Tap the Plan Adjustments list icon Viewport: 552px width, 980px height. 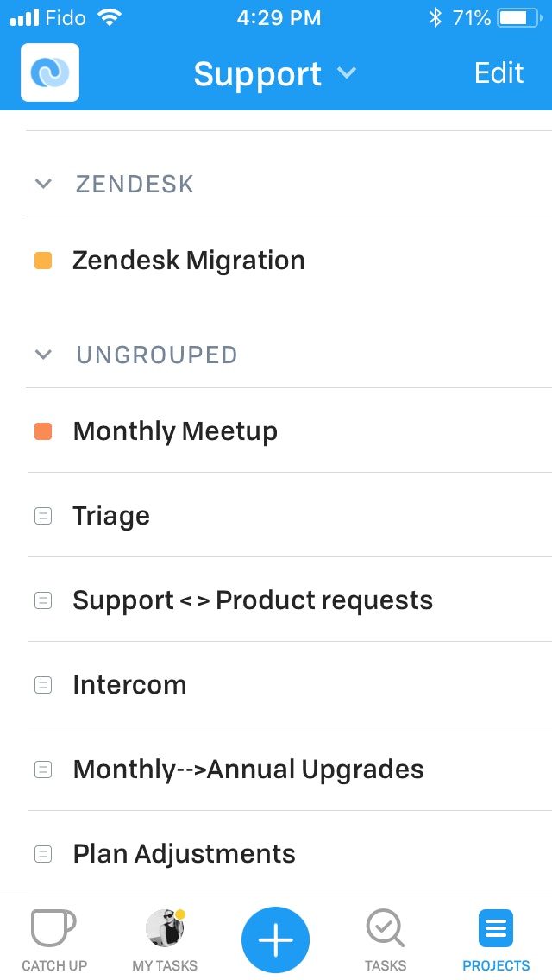coord(42,854)
